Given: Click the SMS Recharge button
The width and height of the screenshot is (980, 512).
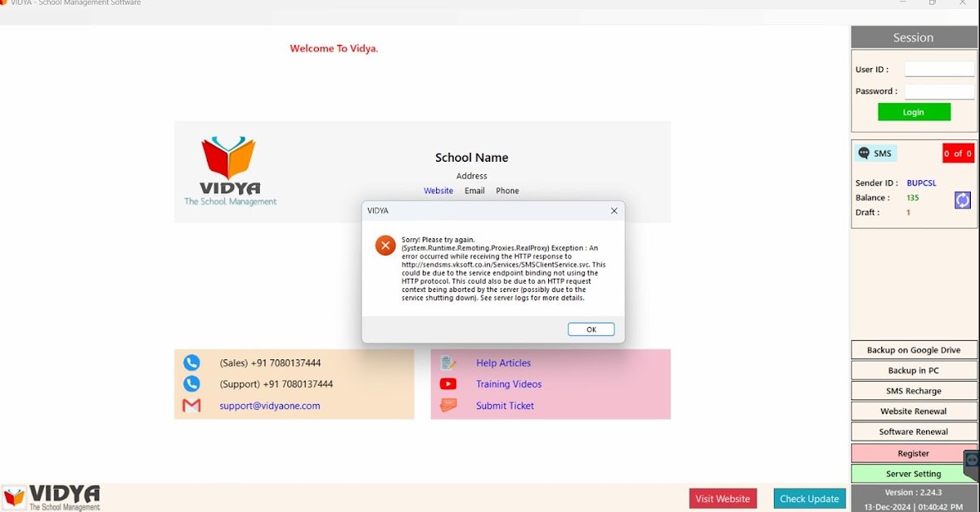Looking at the screenshot, I should coord(914,391).
